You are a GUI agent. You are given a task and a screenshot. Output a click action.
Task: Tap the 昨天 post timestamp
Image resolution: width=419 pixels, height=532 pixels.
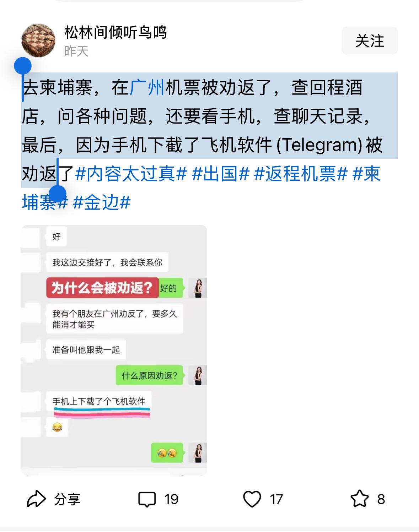coord(76,51)
